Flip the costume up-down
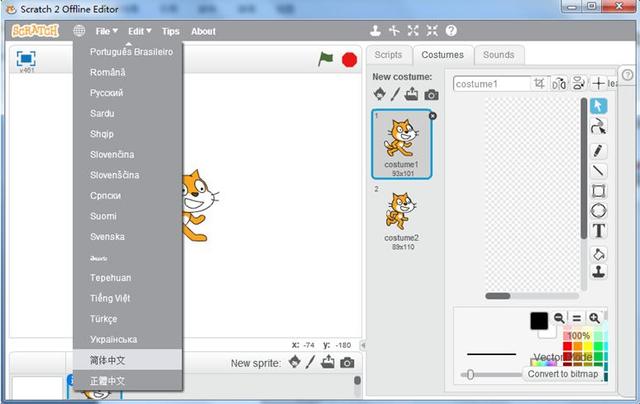Image resolution: width=640 pixels, height=404 pixels. point(578,83)
